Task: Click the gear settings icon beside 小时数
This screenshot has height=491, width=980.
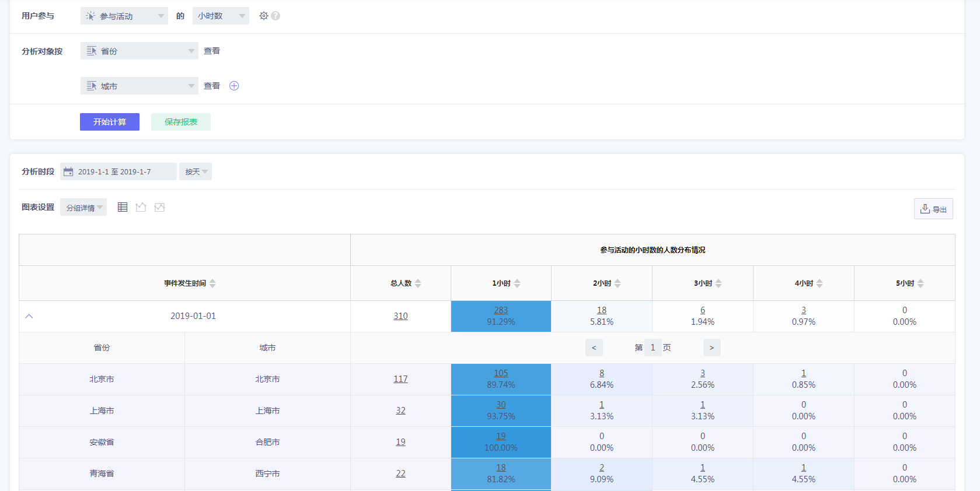Action: 264,16
